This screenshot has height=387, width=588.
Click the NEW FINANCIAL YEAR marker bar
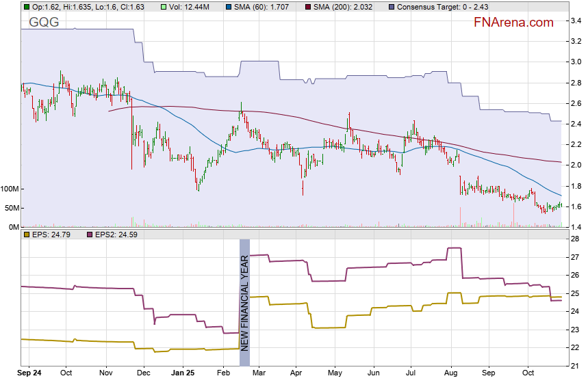[x=244, y=295]
